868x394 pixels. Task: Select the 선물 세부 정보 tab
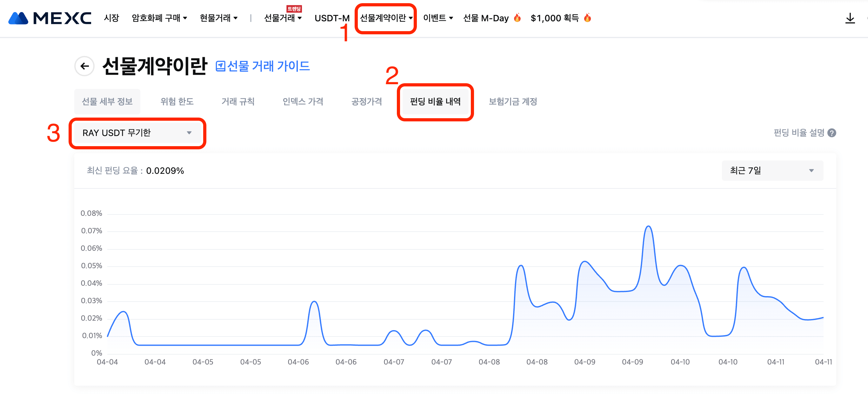tap(107, 102)
